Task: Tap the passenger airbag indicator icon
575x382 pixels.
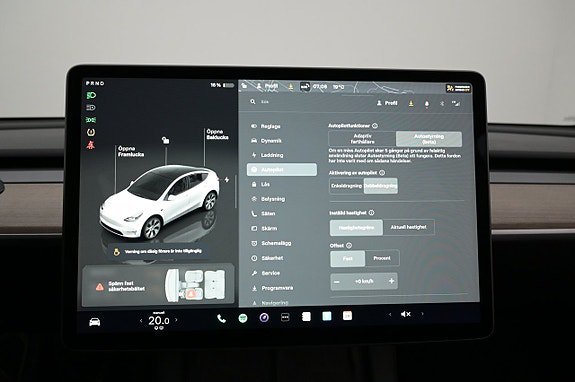Action: pos(458,88)
